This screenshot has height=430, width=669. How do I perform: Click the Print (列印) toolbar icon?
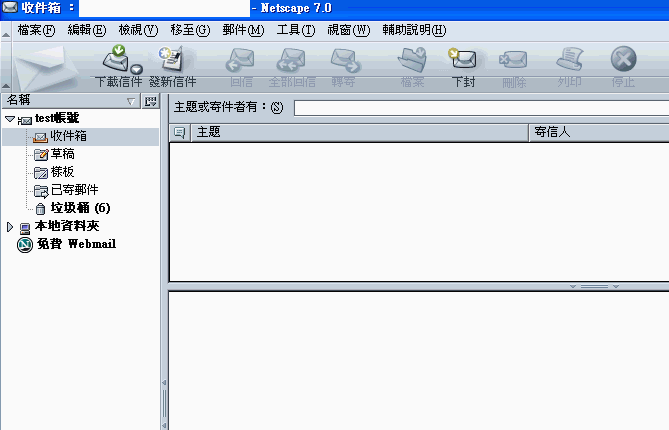point(570,58)
